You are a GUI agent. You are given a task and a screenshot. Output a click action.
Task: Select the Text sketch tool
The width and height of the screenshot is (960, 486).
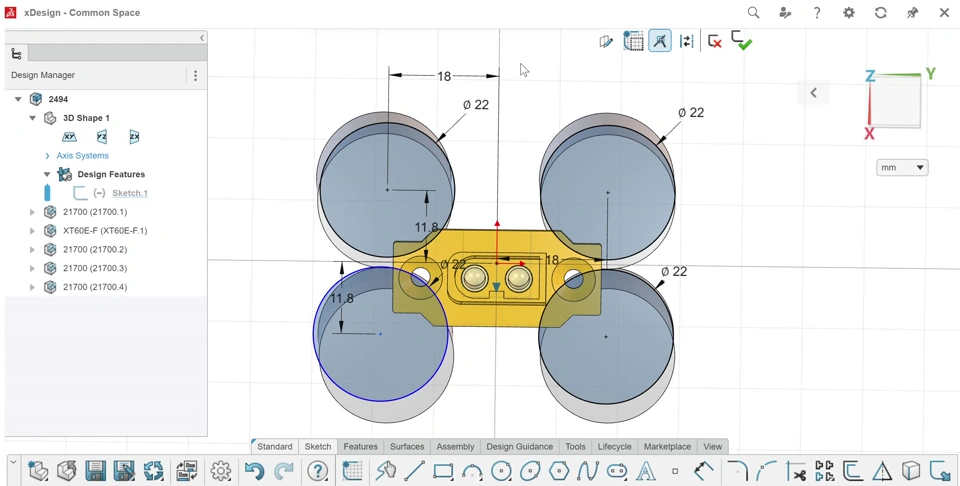point(646,471)
